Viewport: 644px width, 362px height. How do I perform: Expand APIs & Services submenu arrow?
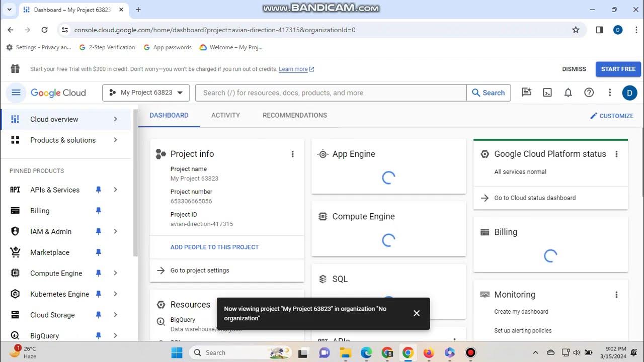coord(115,190)
